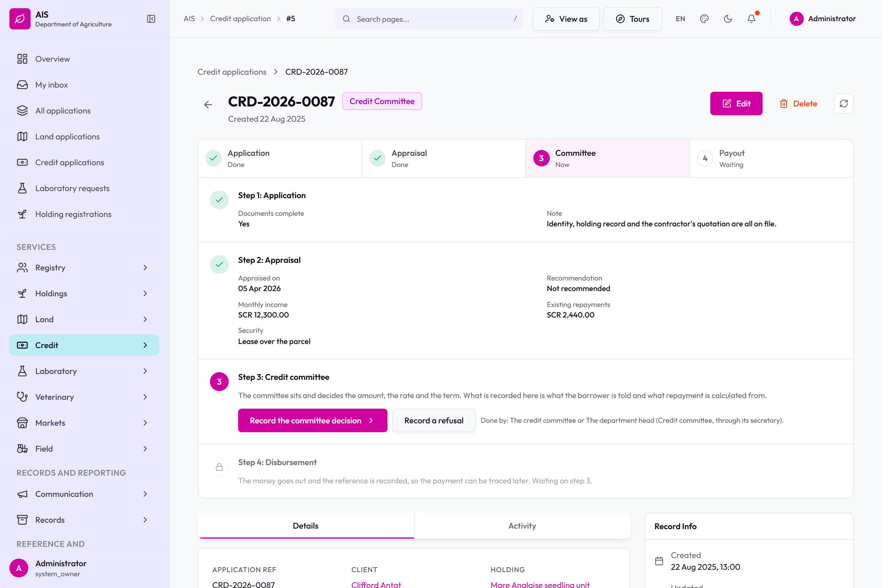Open the View as menu

point(566,19)
